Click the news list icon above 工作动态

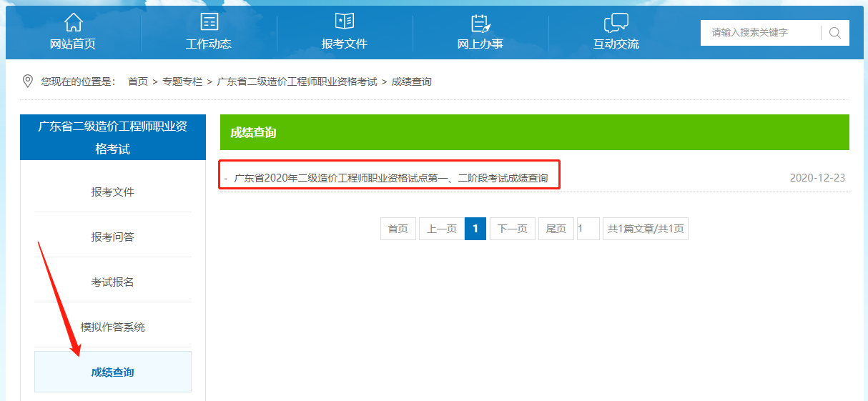tap(209, 22)
